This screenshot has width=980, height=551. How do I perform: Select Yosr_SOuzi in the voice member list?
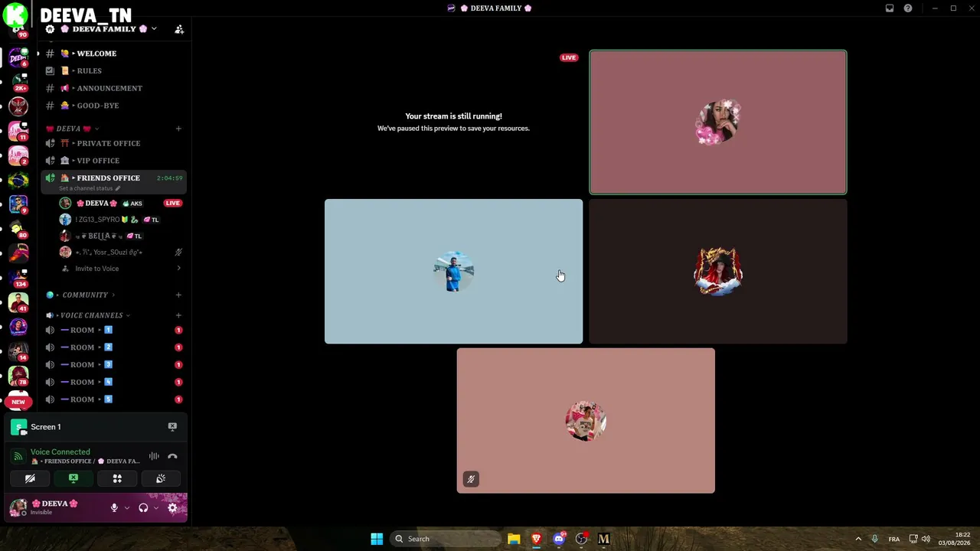(x=122, y=253)
